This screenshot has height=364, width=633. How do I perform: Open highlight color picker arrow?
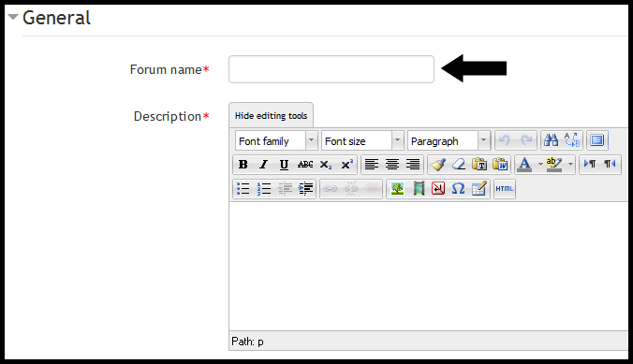tap(570, 165)
